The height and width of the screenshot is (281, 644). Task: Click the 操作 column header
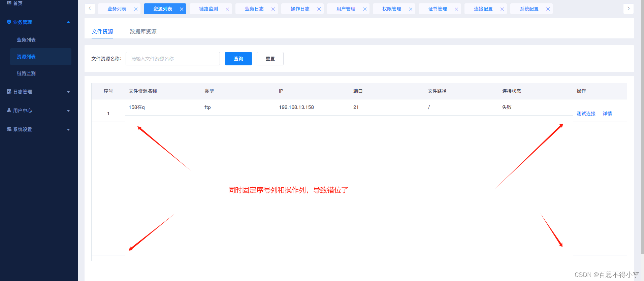581,91
